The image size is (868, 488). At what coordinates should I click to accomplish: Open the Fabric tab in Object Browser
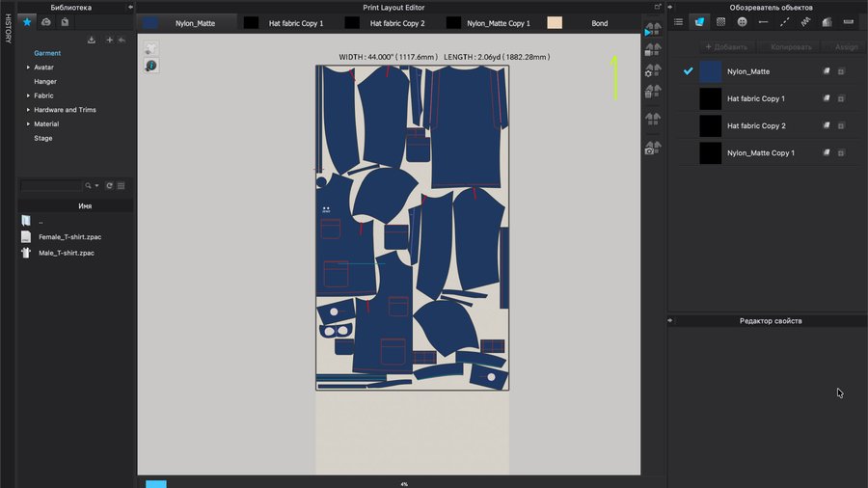tap(699, 21)
